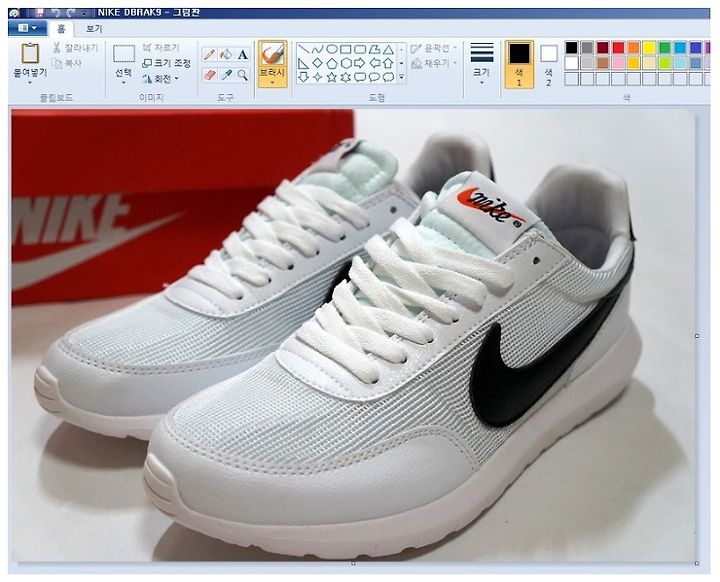Choose the Right triangle shape
The height and width of the screenshot is (582, 720).
303,63
